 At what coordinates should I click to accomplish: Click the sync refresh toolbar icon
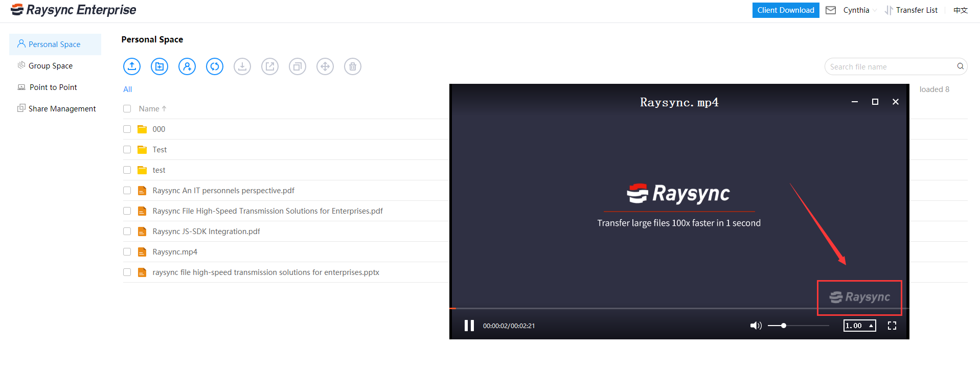[x=215, y=66]
